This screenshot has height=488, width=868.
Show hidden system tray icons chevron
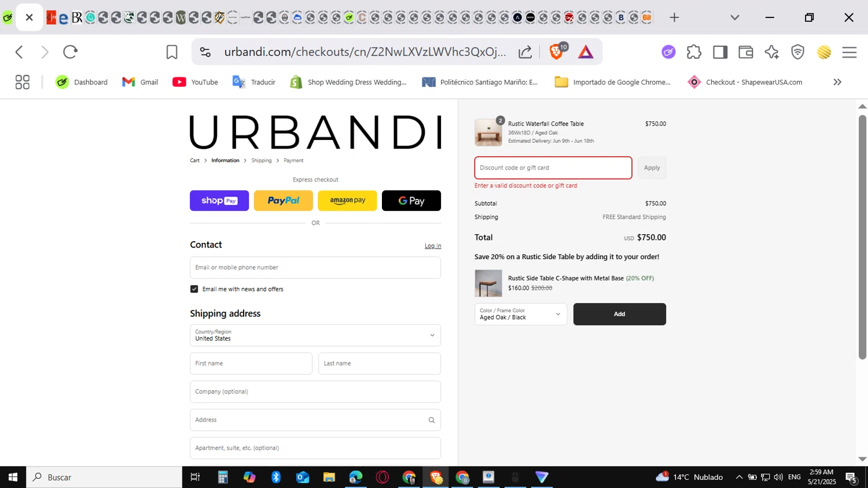click(739, 477)
